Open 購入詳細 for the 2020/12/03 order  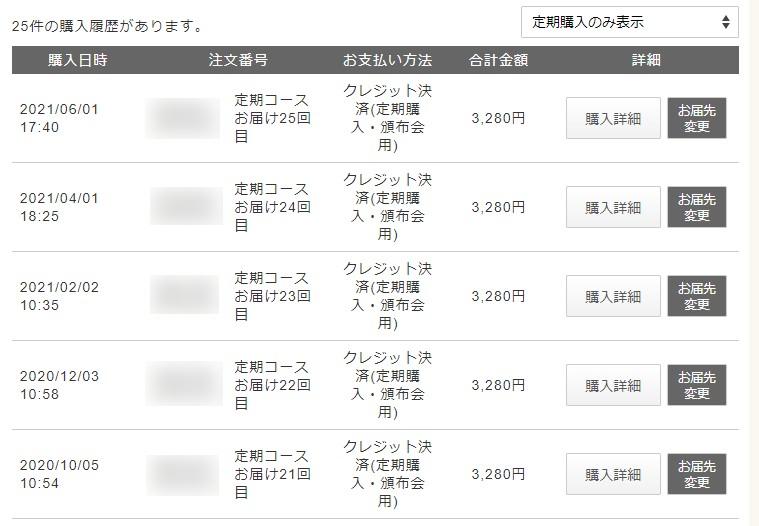click(613, 386)
